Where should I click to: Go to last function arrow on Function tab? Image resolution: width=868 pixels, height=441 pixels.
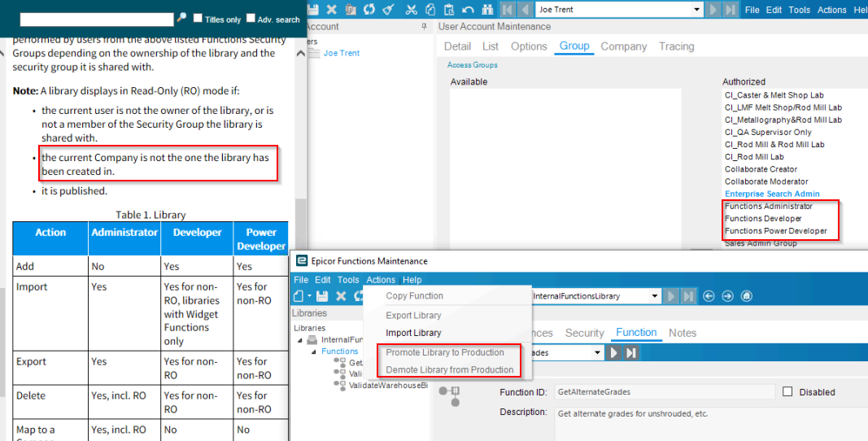[631, 352]
